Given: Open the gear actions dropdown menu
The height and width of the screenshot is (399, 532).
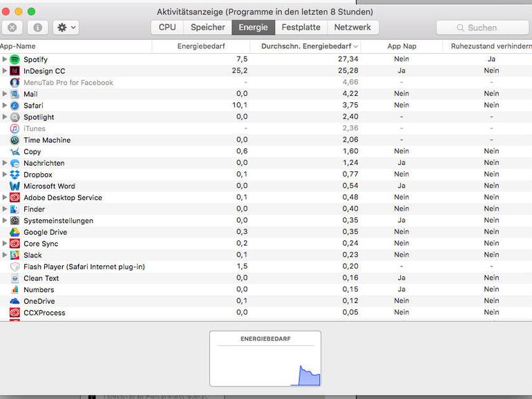Looking at the screenshot, I should click(x=66, y=28).
